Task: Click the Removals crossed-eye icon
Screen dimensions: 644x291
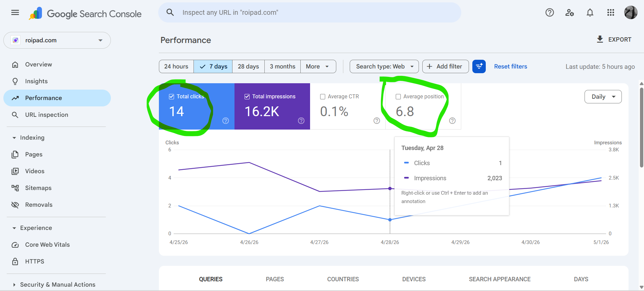Action: coord(15,205)
